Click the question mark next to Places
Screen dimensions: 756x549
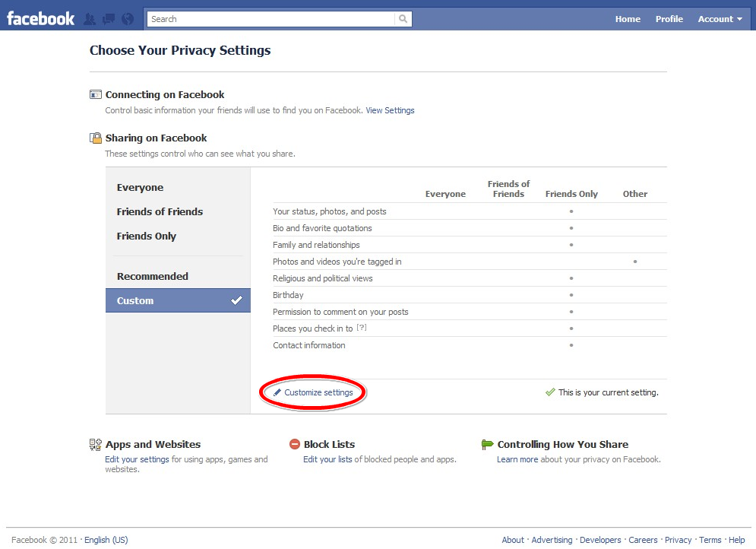[x=362, y=328]
